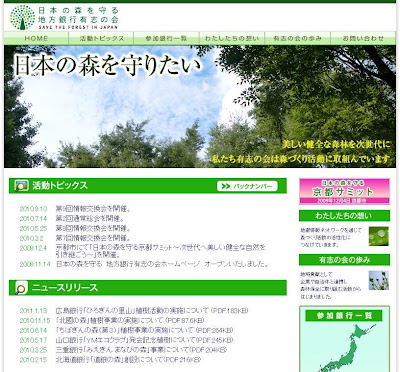The width and height of the screenshot is (400, 372).
Task: Open ちばぎんの森(第3) PDF link
Action: [144, 330]
